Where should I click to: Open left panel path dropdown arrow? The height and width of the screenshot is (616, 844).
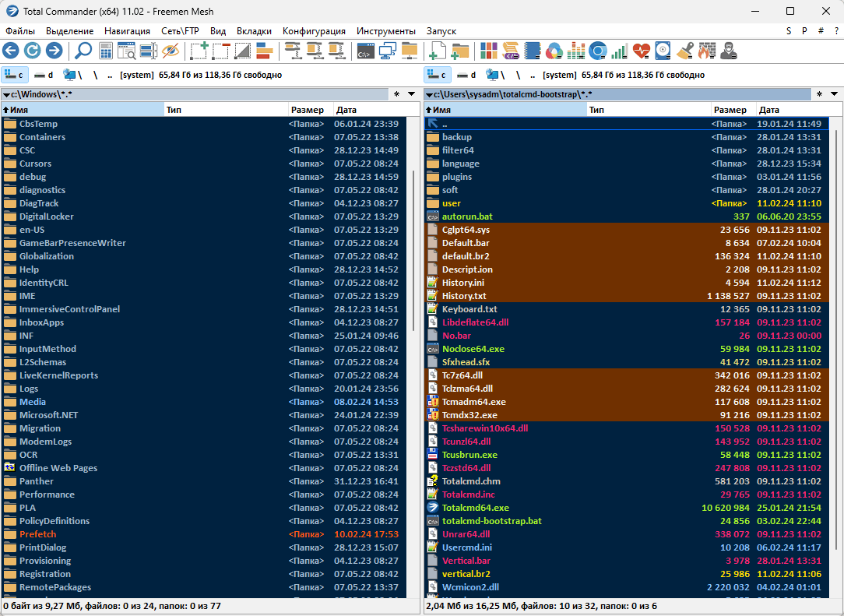click(6, 94)
